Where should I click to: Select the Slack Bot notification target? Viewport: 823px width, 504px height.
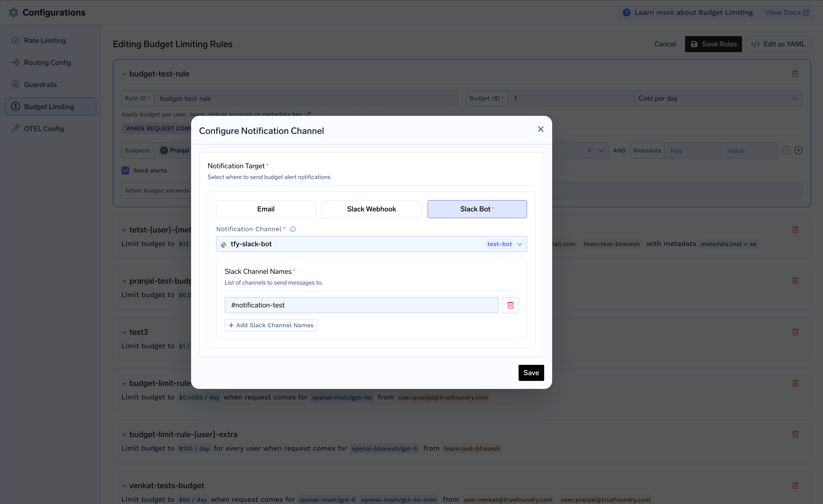[x=477, y=209]
